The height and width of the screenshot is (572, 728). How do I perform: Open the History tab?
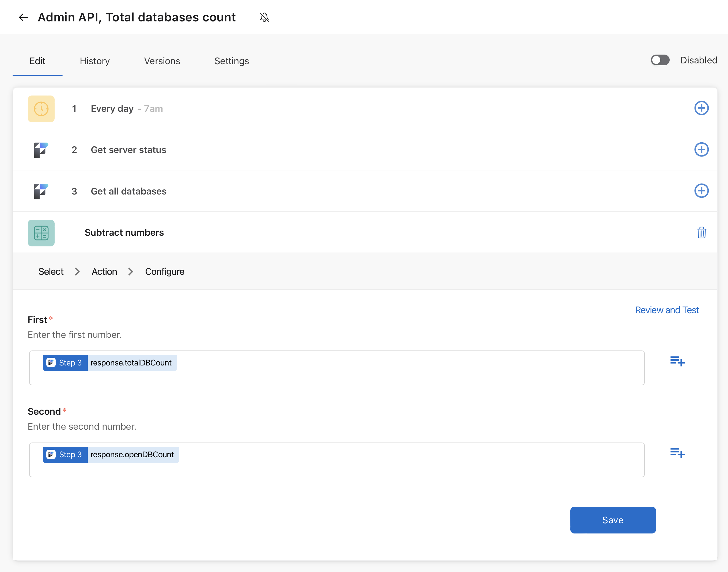pyautogui.click(x=95, y=61)
